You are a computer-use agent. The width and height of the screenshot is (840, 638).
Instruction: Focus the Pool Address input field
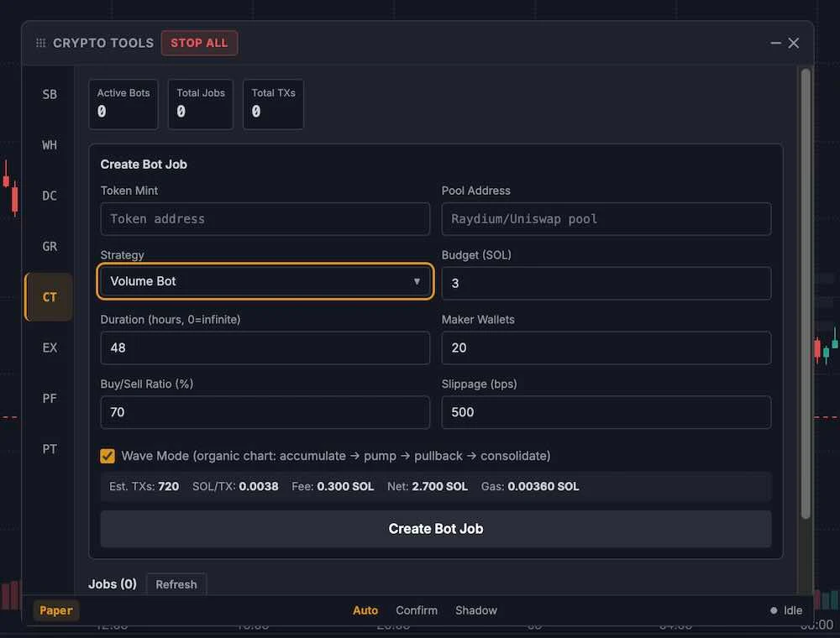606,219
